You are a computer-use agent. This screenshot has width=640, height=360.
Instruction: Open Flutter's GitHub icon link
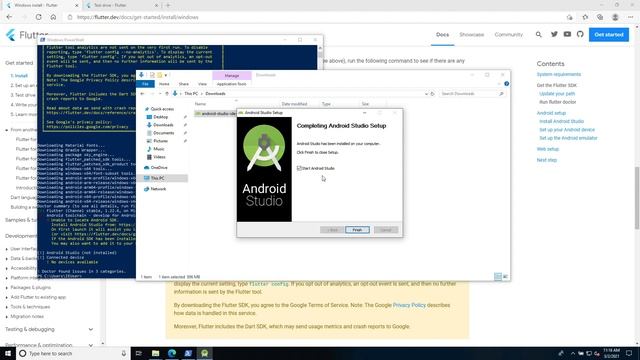[x=580, y=34]
